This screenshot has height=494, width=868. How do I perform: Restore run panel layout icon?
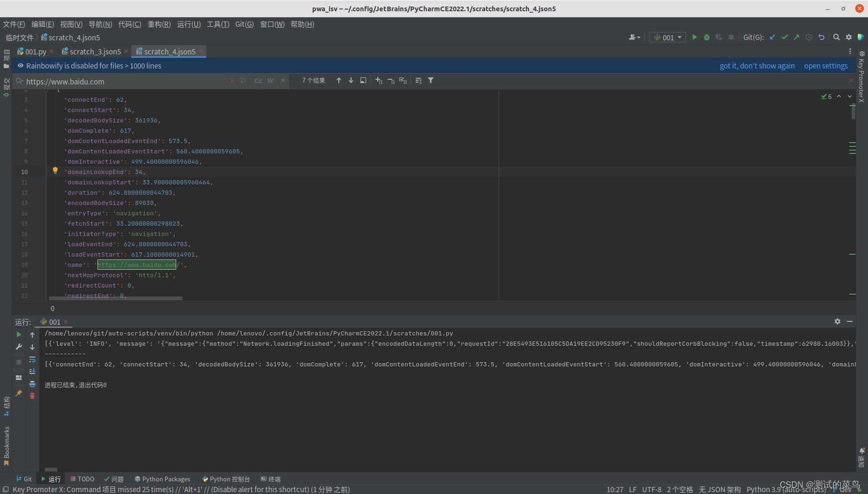[x=19, y=378]
